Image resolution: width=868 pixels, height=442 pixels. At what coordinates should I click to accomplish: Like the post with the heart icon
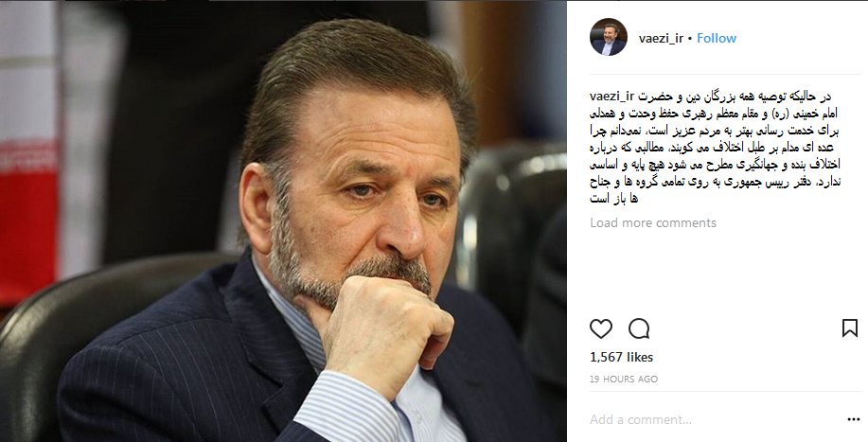601,329
